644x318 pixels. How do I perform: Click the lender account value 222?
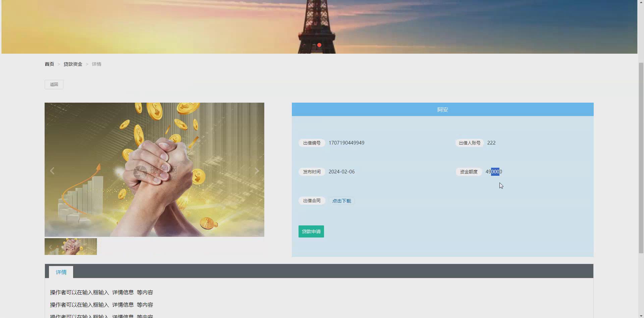coord(491,143)
